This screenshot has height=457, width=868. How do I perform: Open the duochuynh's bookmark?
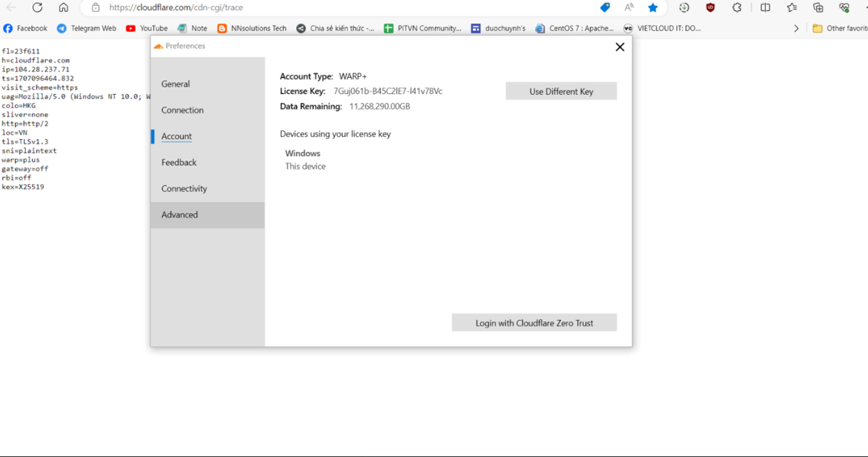coord(498,29)
